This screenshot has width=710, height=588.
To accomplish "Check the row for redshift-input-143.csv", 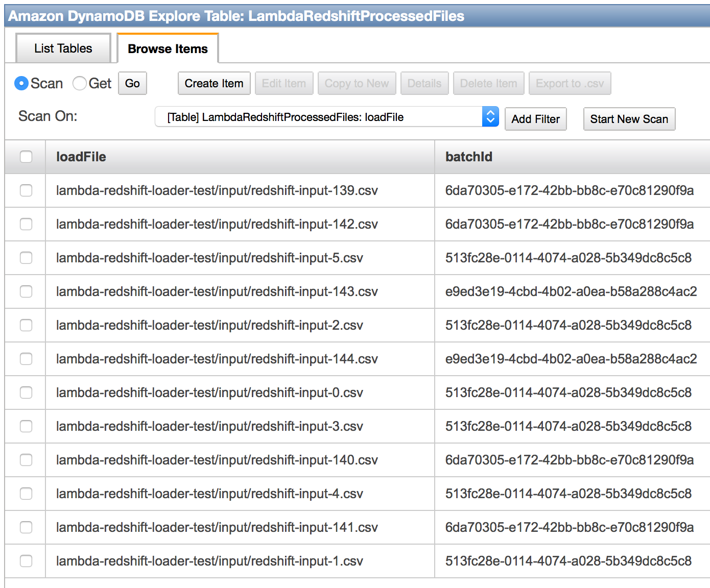I will pos(26,291).
